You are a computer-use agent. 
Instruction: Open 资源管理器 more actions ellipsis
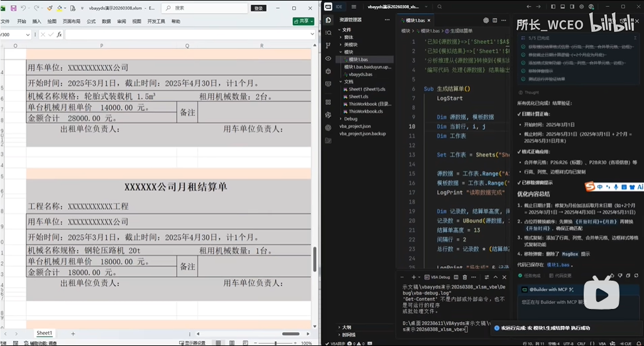coord(387,19)
